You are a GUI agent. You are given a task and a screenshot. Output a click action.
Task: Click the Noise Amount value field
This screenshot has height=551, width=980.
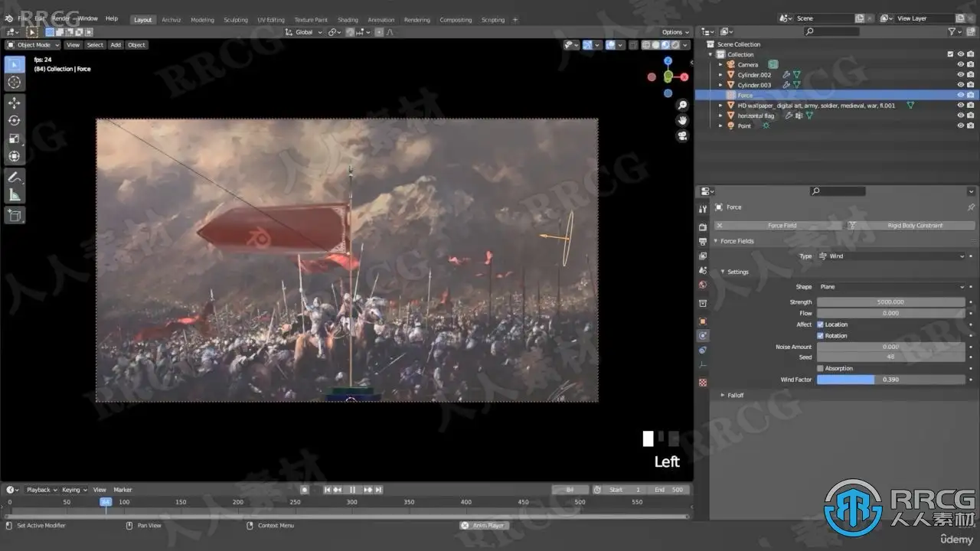890,347
